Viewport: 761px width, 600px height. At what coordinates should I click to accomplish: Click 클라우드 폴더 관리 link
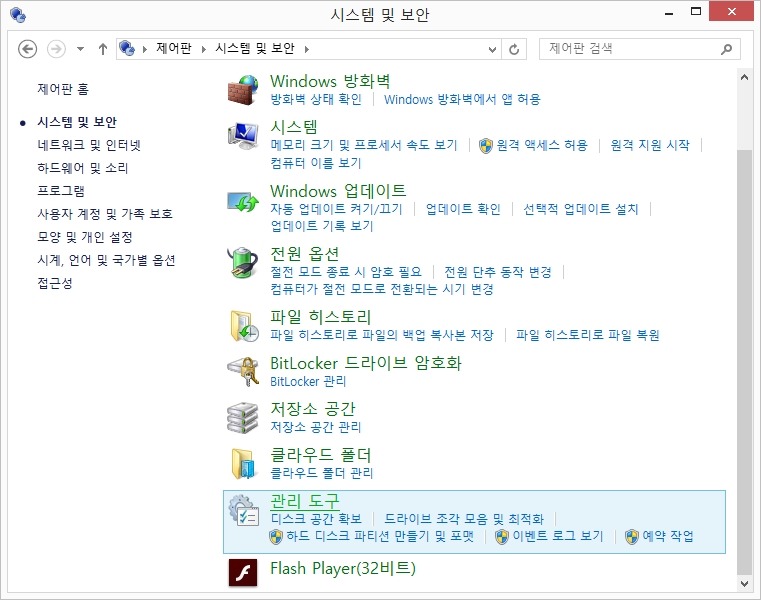(x=322, y=473)
